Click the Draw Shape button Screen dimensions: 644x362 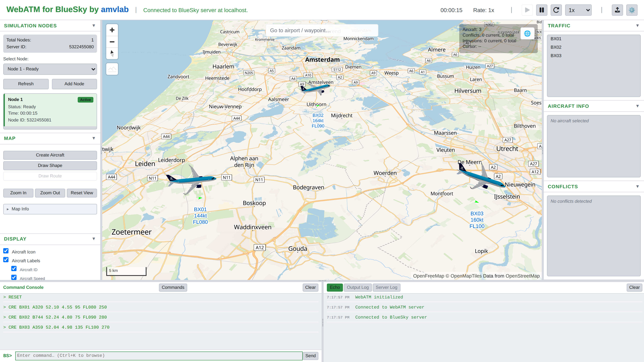[x=50, y=165]
